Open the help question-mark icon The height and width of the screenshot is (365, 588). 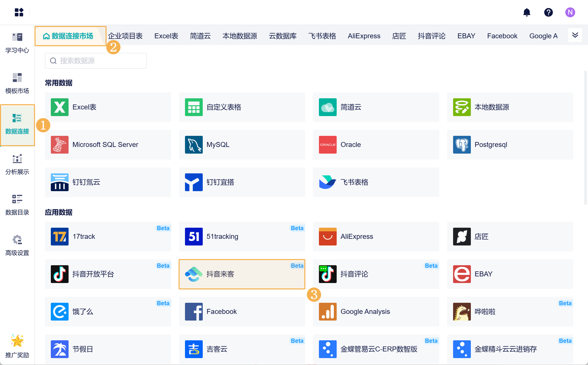click(549, 12)
